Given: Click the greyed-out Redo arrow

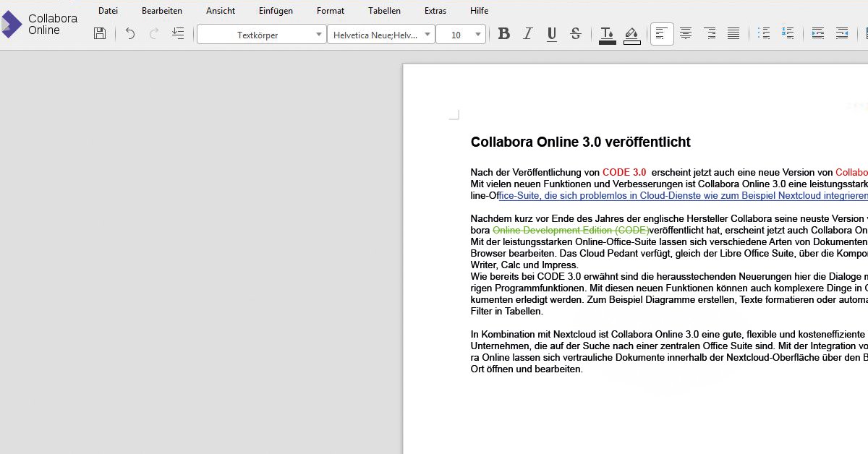Looking at the screenshot, I should click(154, 34).
